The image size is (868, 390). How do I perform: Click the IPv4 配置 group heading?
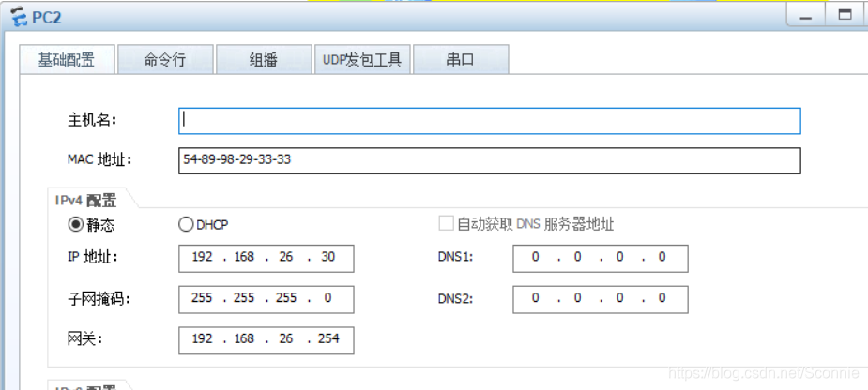click(x=85, y=199)
